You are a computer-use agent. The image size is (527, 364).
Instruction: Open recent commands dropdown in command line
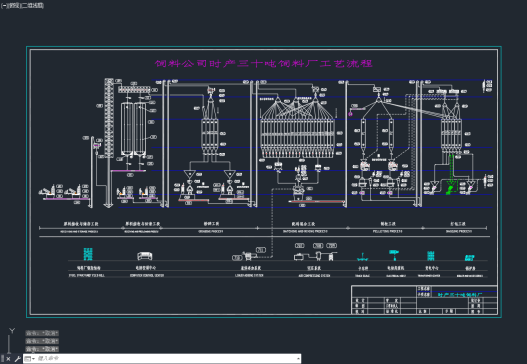(x=29, y=359)
